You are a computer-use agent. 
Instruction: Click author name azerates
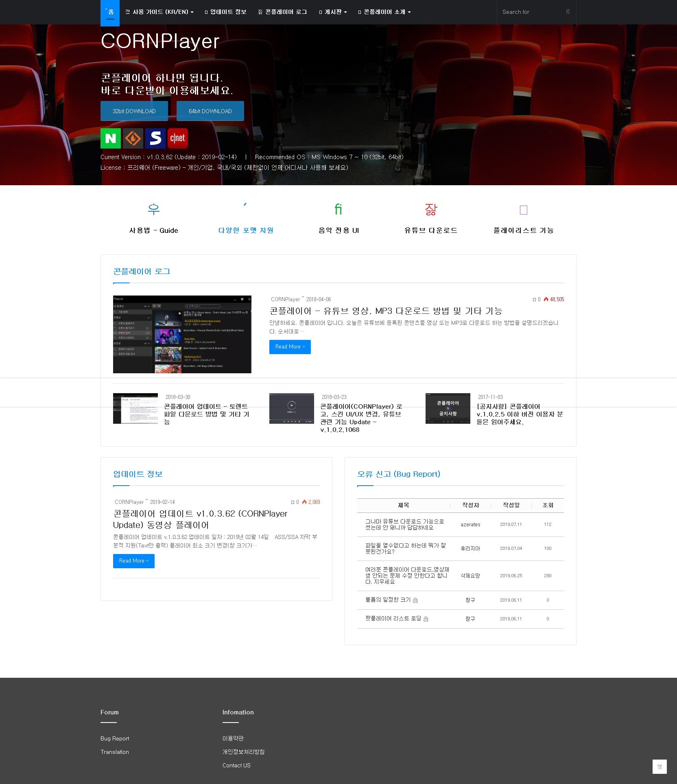pos(470,525)
